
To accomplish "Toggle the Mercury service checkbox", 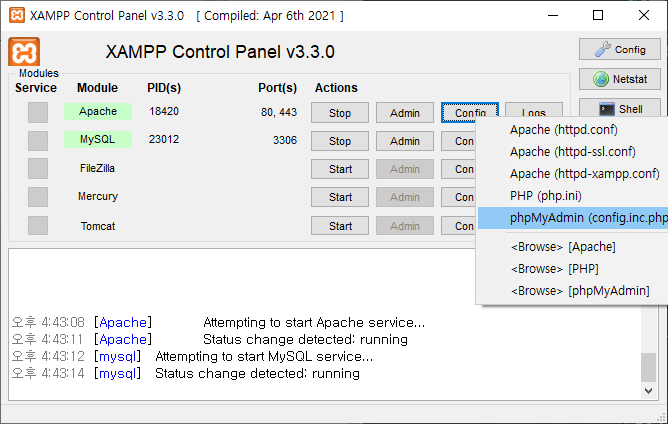I will 38,197.
